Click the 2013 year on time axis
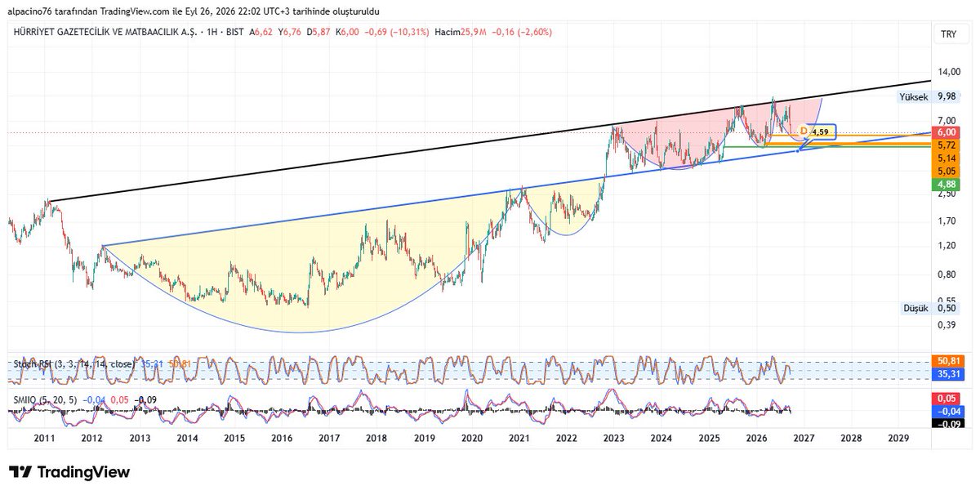Viewport: 980px width, 495px height. click(x=140, y=439)
